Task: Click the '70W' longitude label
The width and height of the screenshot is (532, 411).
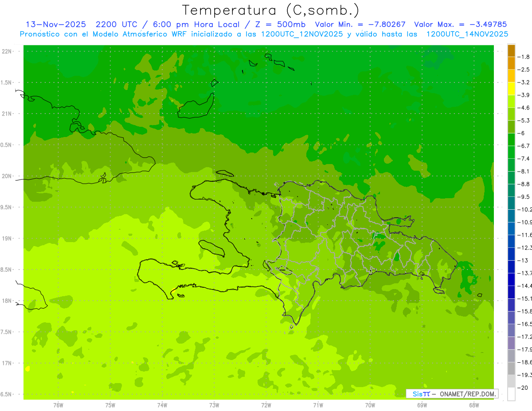Action: click(370, 405)
